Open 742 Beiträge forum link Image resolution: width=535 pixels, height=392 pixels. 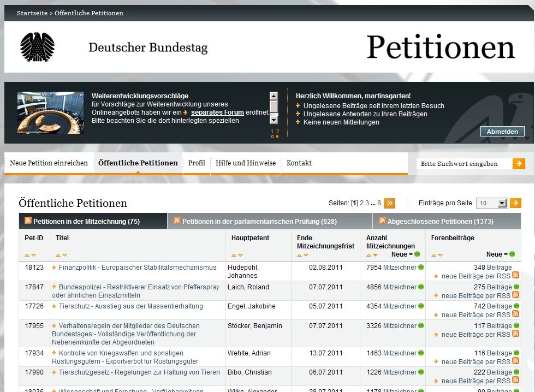click(x=492, y=306)
